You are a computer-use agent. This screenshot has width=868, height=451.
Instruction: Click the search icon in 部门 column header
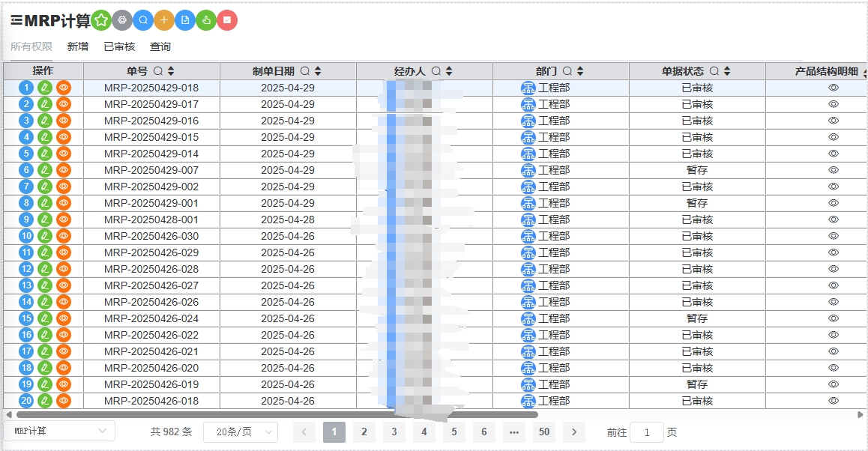(x=567, y=71)
